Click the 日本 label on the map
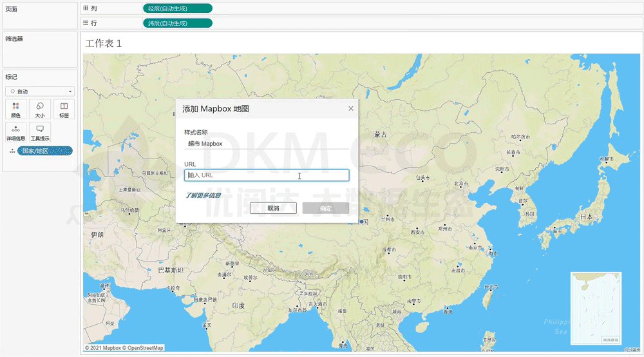Viewport: 644px width, 357px height. coord(586,217)
